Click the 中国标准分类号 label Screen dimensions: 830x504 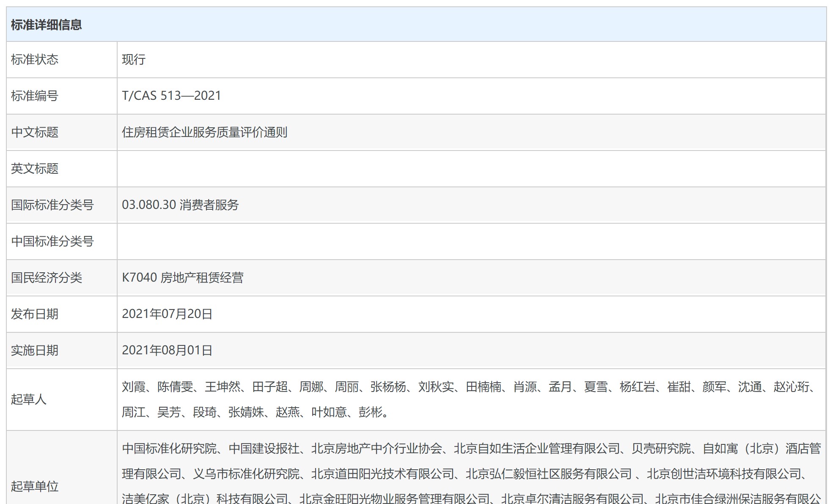pyautogui.click(x=52, y=241)
